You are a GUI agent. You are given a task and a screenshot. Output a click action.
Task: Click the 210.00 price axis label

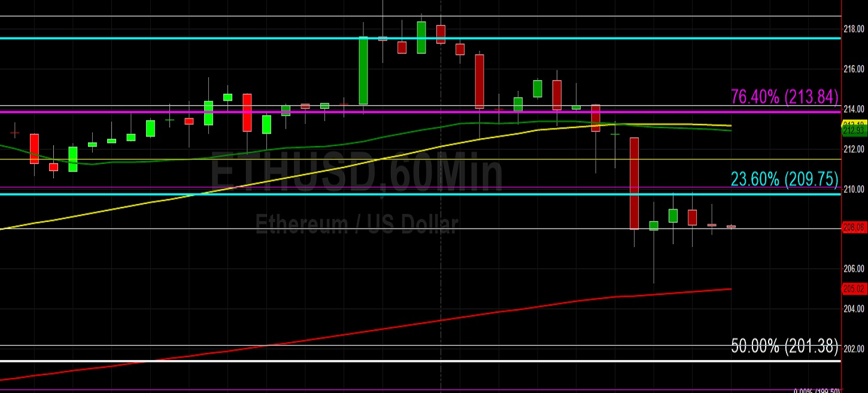(854, 189)
